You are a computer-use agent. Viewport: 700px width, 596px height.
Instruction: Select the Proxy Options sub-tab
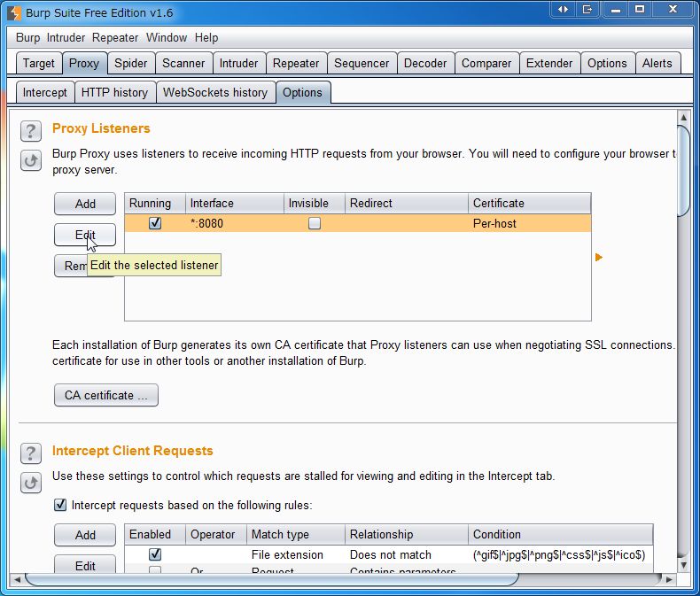click(x=303, y=92)
